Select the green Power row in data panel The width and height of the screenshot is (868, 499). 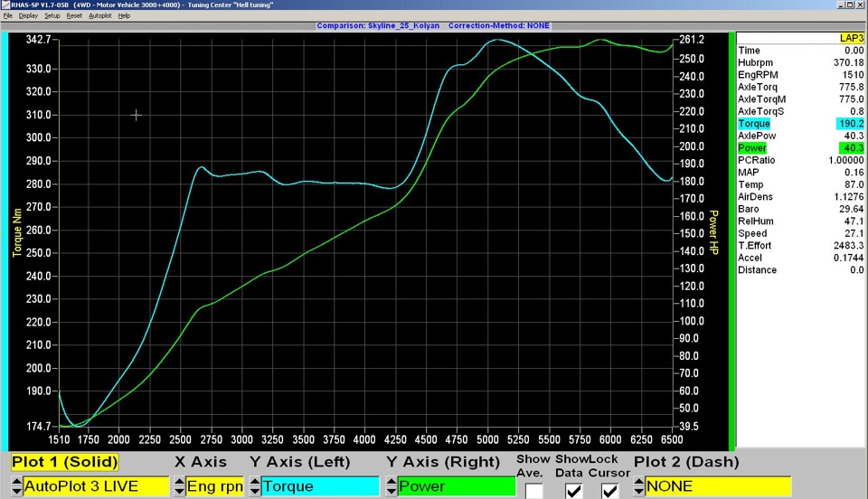coord(800,147)
